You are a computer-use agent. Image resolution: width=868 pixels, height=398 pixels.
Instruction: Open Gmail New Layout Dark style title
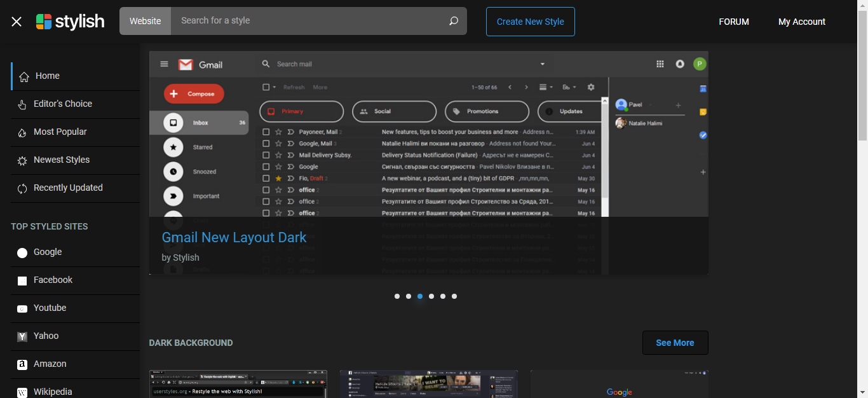234,238
